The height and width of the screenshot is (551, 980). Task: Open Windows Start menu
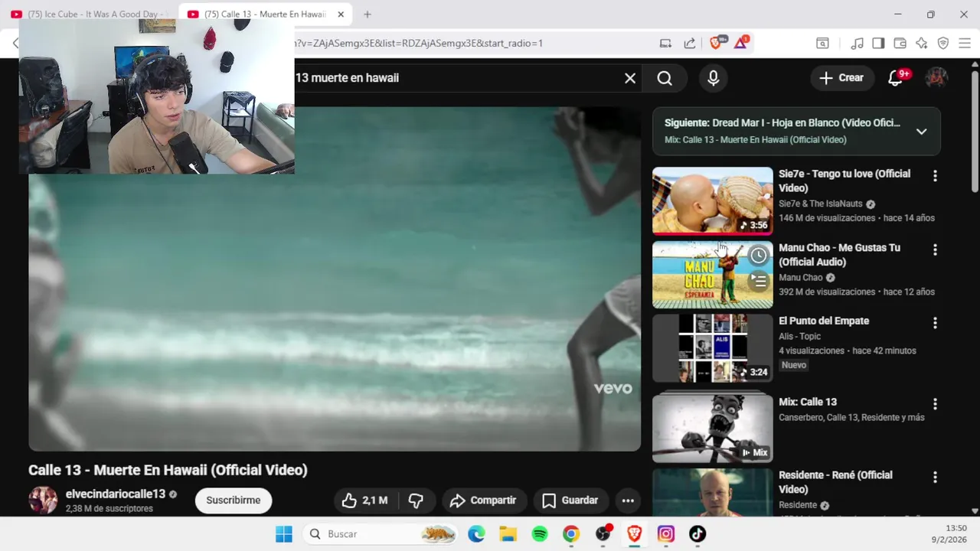[x=284, y=534]
